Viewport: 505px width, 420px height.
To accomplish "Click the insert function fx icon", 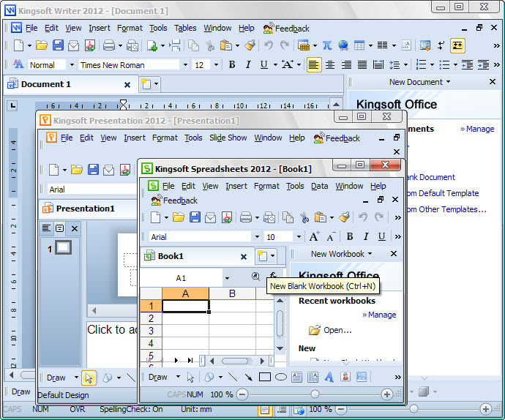I will pyautogui.click(x=273, y=276).
